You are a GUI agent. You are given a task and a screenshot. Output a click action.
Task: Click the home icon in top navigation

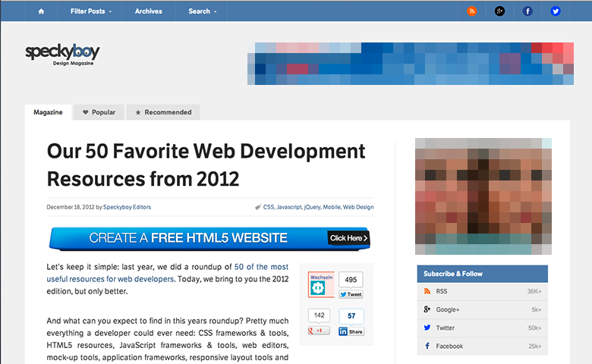pyautogui.click(x=41, y=11)
